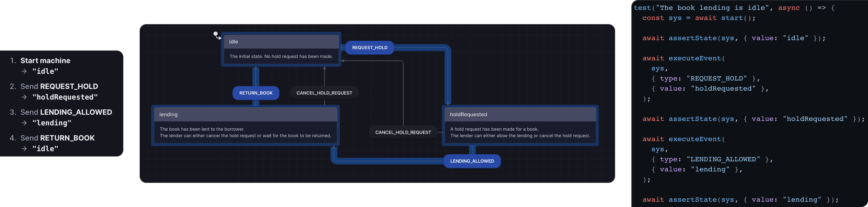Click the code line 'test("The book lending is idle"'
This screenshot has height=207, width=868.
(734, 8)
